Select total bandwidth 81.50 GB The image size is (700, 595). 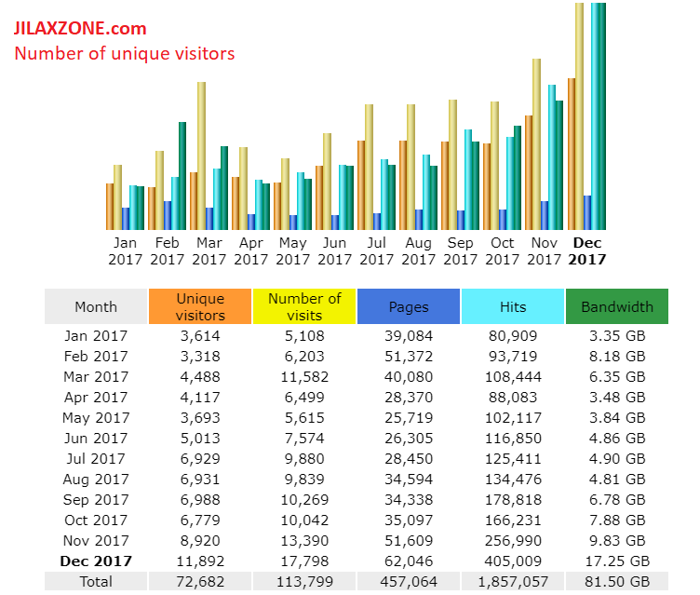pos(617,582)
